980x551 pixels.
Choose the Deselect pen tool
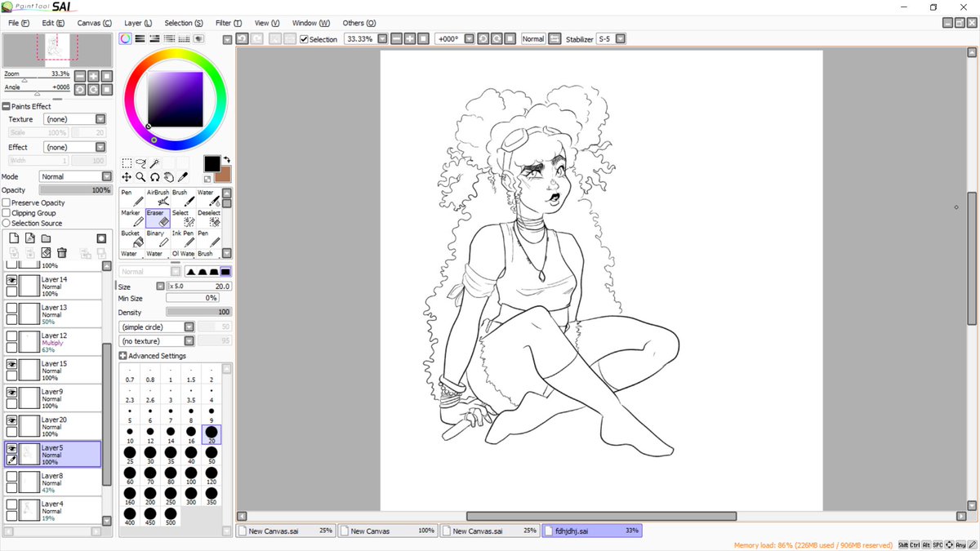209,218
